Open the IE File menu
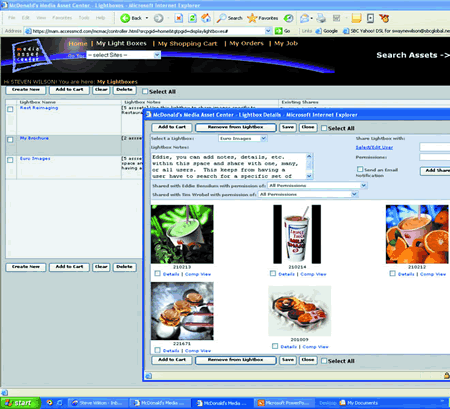Screen dimensions: 450x409 tap(12, 18)
